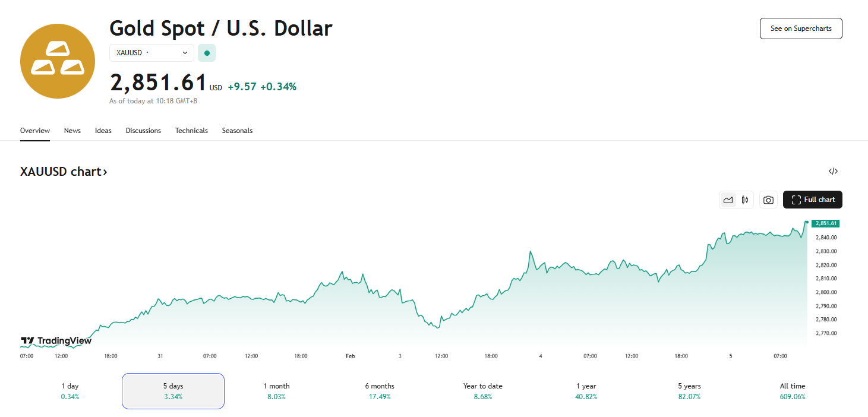The image size is (868, 417).
Task: Click the TradingView logo on chart
Action: [x=56, y=341]
